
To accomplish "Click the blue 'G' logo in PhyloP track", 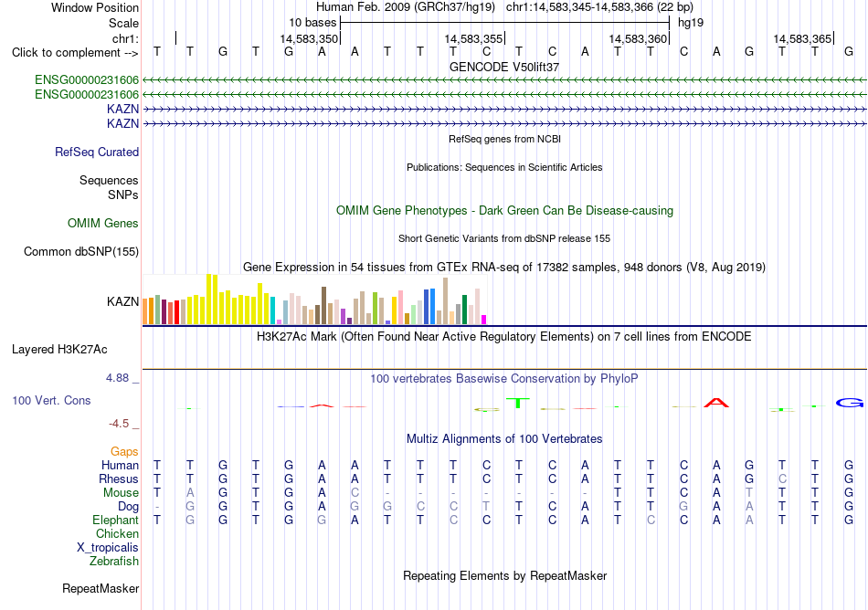I will pyautogui.click(x=850, y=403).
